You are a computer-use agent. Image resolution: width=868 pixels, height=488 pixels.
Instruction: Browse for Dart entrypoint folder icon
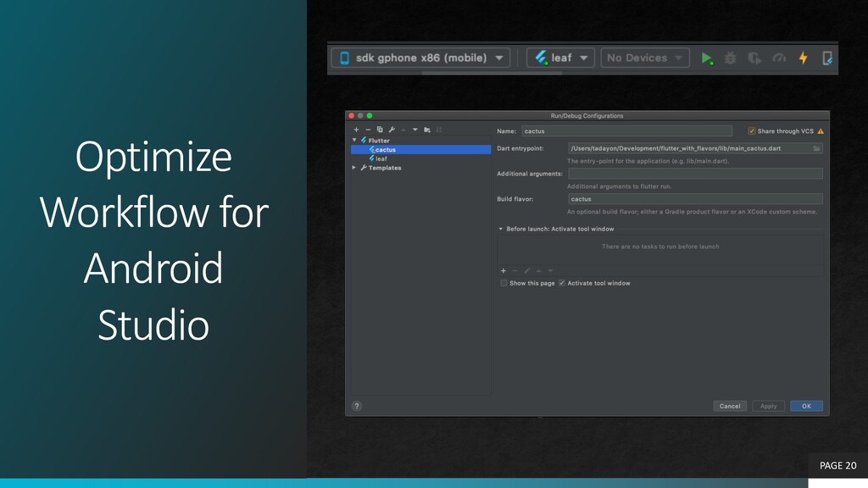tap(816, 148)
